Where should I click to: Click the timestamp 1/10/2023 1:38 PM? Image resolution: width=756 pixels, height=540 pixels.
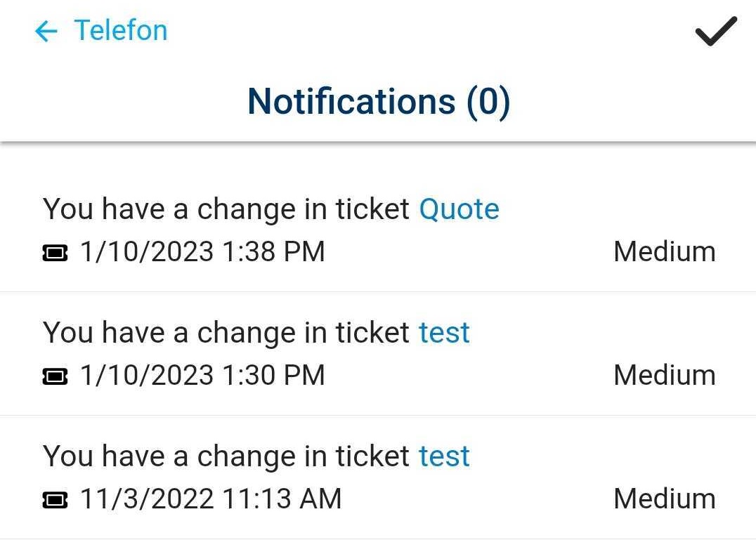pyautogui.click(x=202, y=251)
